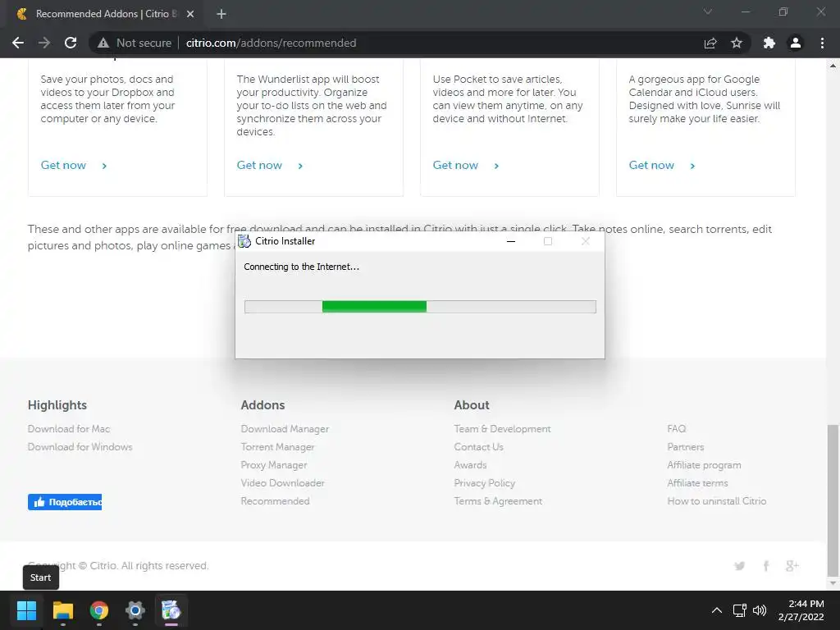The width and height of the screenshot is (840, 630).
Task: Open the clock and date 2:44 PM
Action: [801, 610]
